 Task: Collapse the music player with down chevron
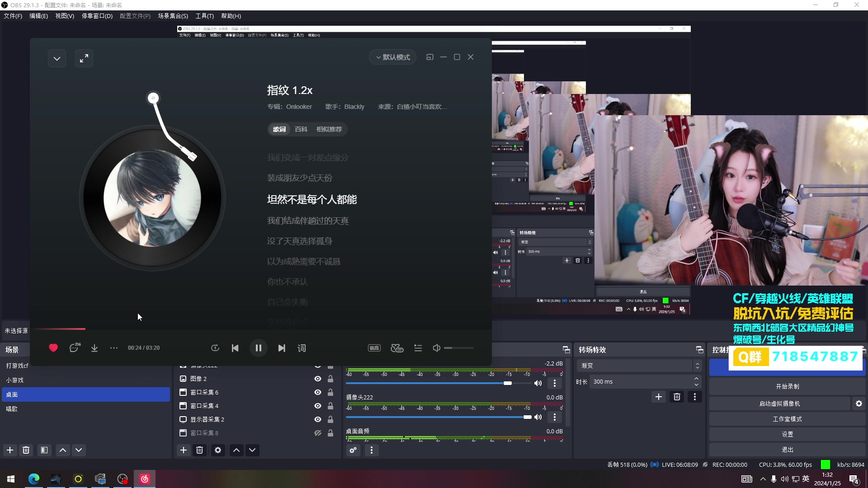(57, 58)
